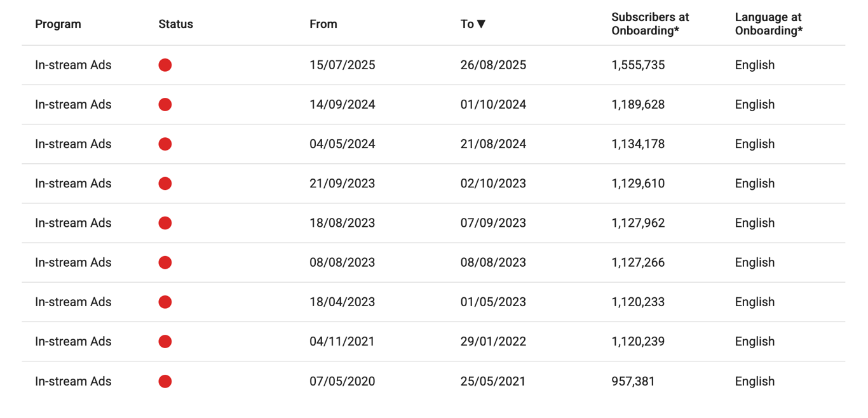
Task: Click red status dot for 04/05/2024 row
Action: (x=165, y=144)
